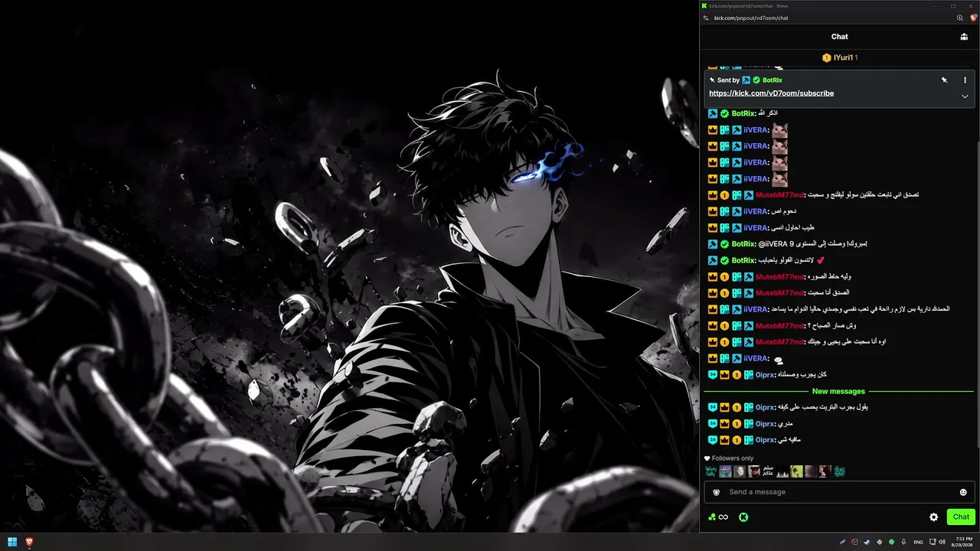Click the green Kick K icon
This screenshot has width=980, height=551.
pyautogui.click(x=743, y=517)
